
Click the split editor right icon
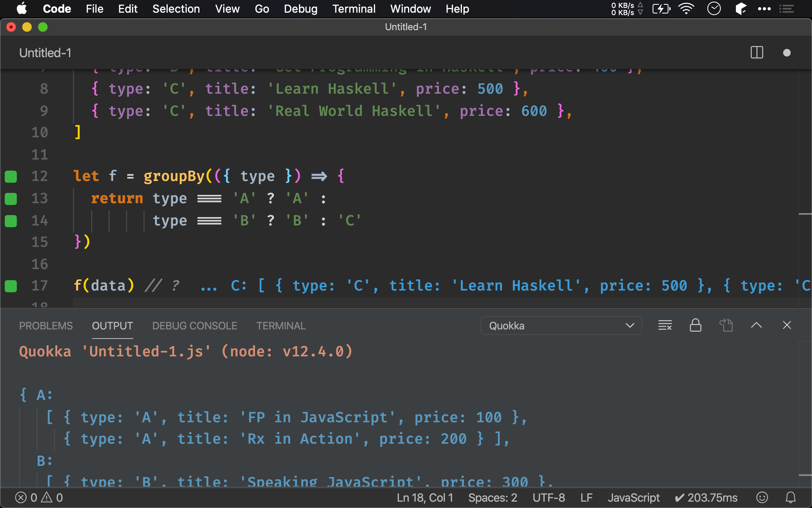[757, 53]
